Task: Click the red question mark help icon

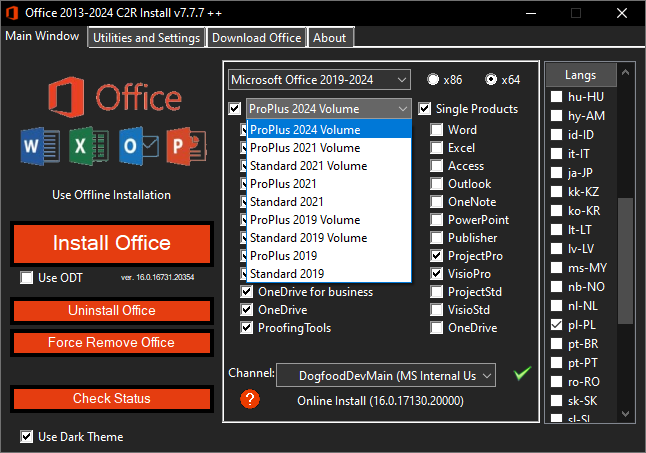Action: point(250,399)
